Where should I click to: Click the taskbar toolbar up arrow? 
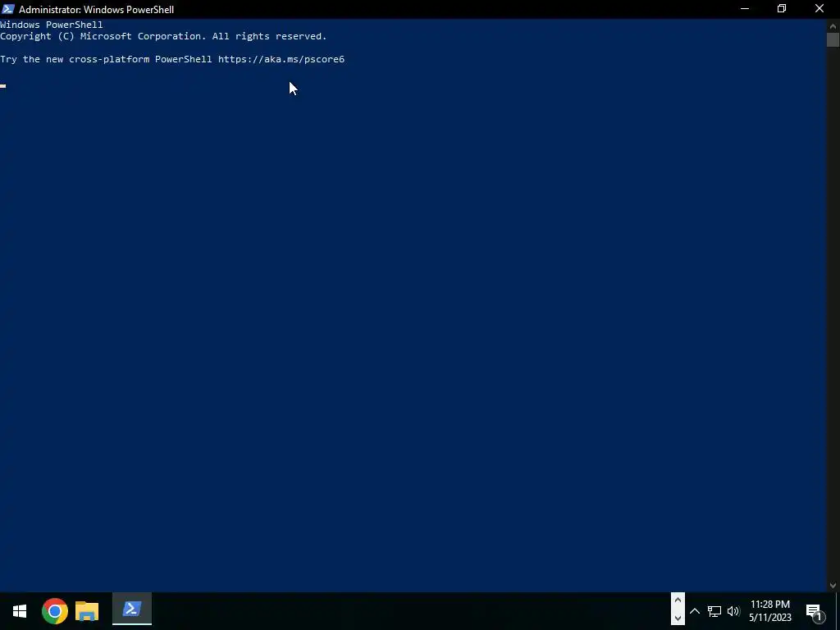coord(678,600)
